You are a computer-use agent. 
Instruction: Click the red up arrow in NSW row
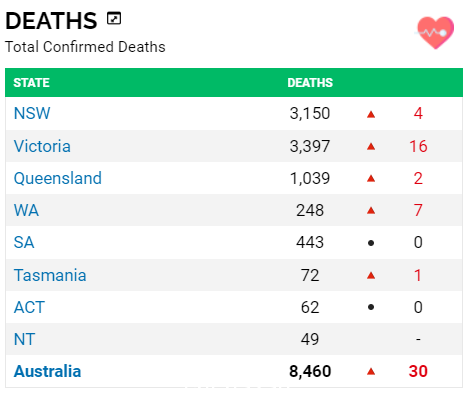[x=371, y=114]
